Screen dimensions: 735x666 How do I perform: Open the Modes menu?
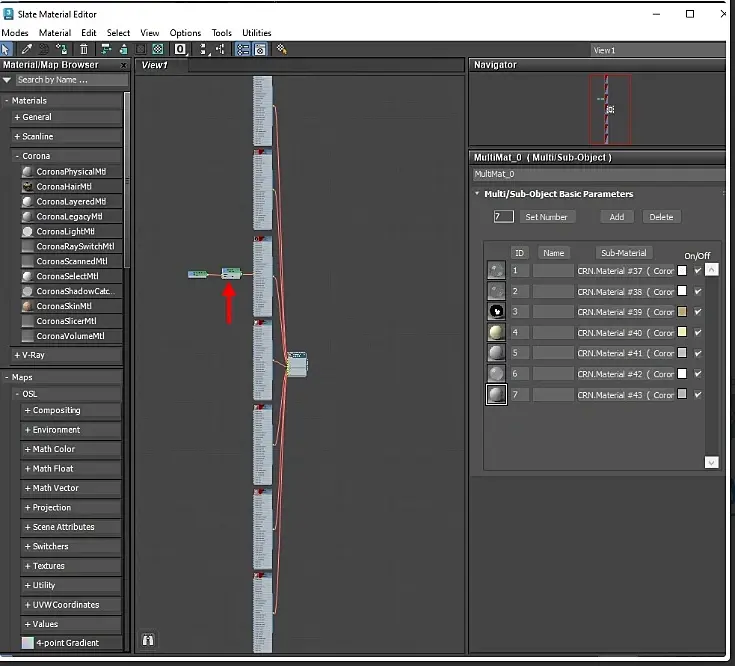15,33
